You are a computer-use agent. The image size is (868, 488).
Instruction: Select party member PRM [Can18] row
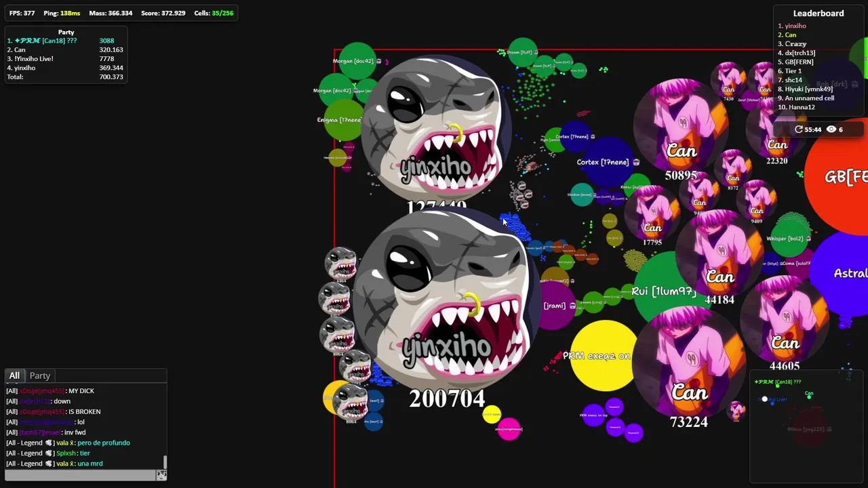click(66, 41)
